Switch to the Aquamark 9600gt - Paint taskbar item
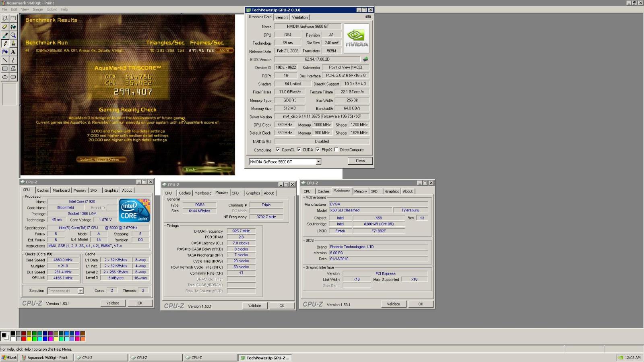This screenshot has width=644, height=362. click(46, 358)
